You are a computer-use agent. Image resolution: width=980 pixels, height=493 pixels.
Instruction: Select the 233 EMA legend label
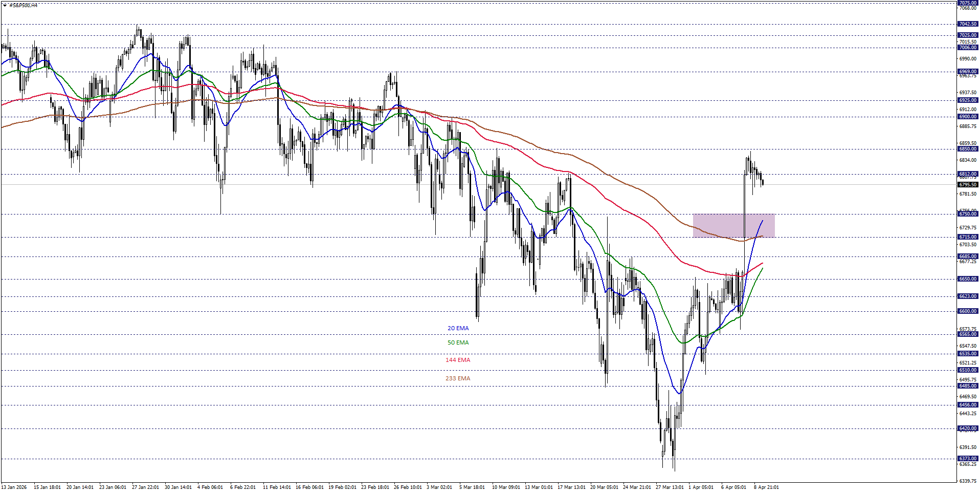[458, 378]
